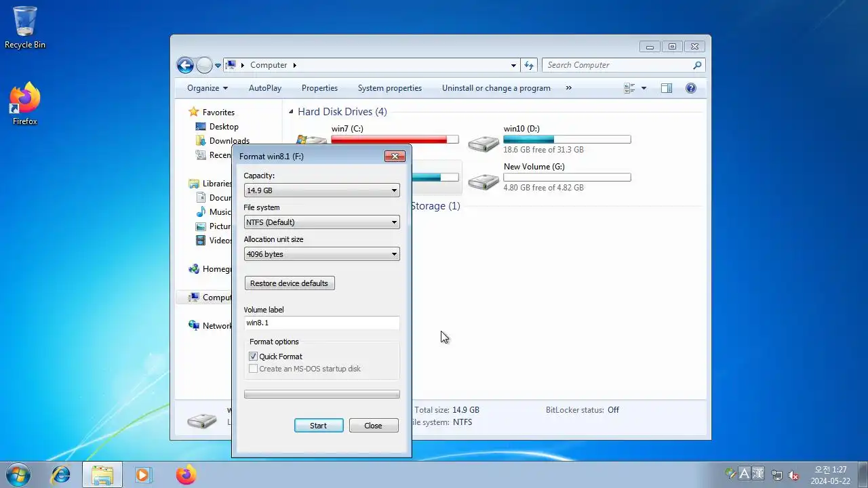Click the IME language A indicator
868x488 pixels.
pos(744,474)
